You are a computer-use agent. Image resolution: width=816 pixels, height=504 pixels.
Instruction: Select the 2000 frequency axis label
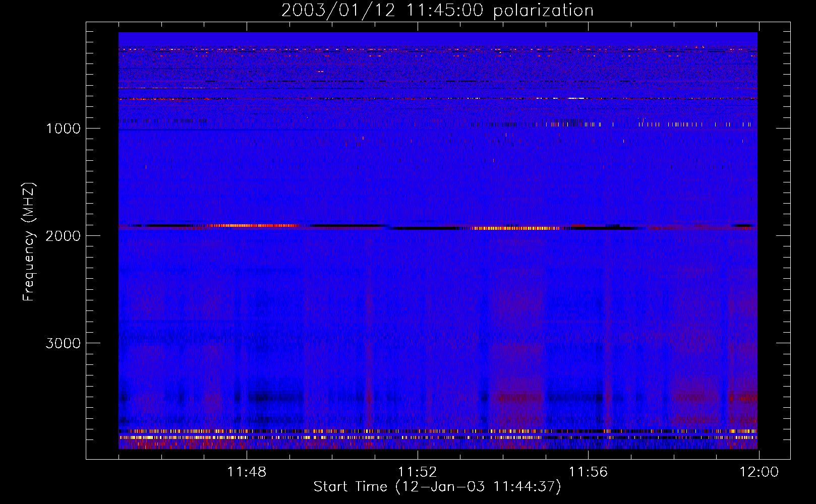(x=63, y=236)
